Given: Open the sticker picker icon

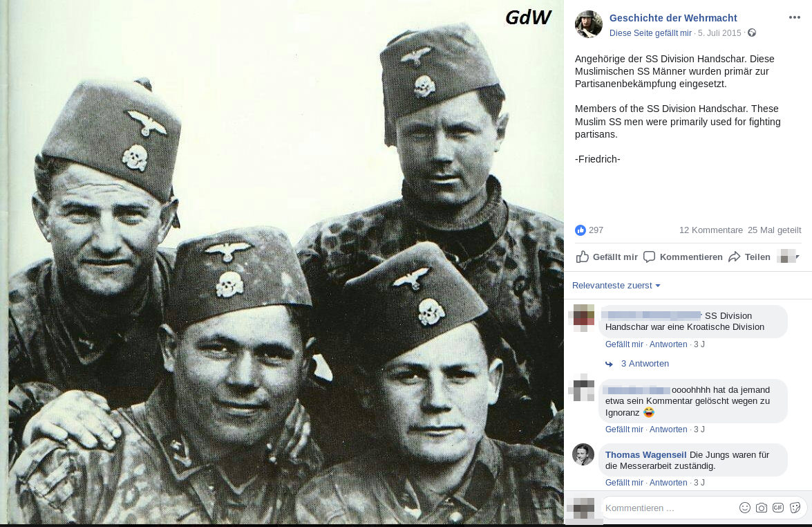Looking at the screenshot, I should point(795,508).
